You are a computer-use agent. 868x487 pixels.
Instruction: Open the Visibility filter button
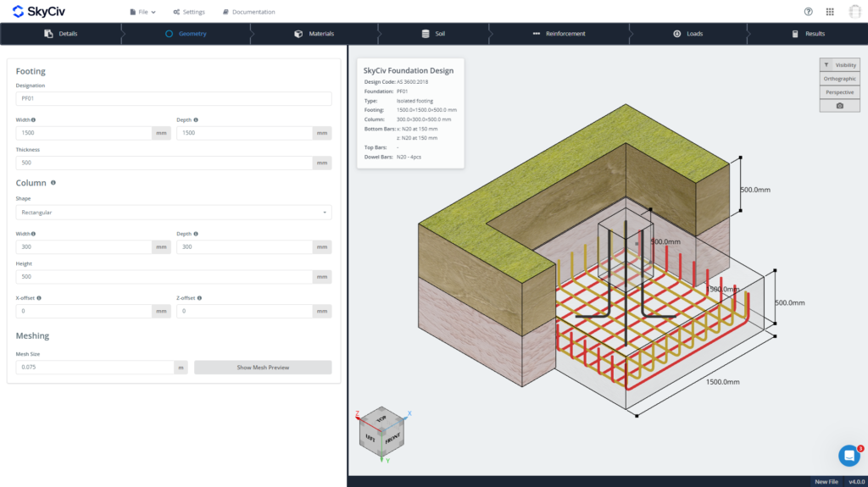[x=840, y=64]
